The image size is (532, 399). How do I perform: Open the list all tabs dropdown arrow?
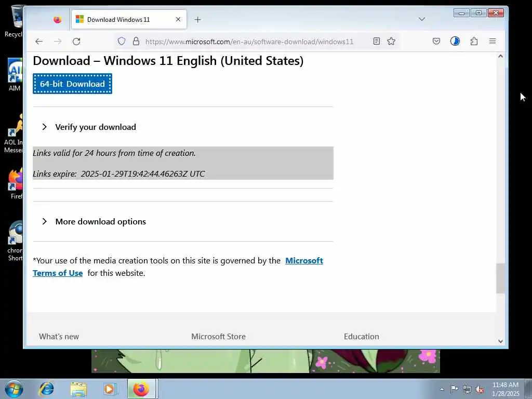click(422, 19)
